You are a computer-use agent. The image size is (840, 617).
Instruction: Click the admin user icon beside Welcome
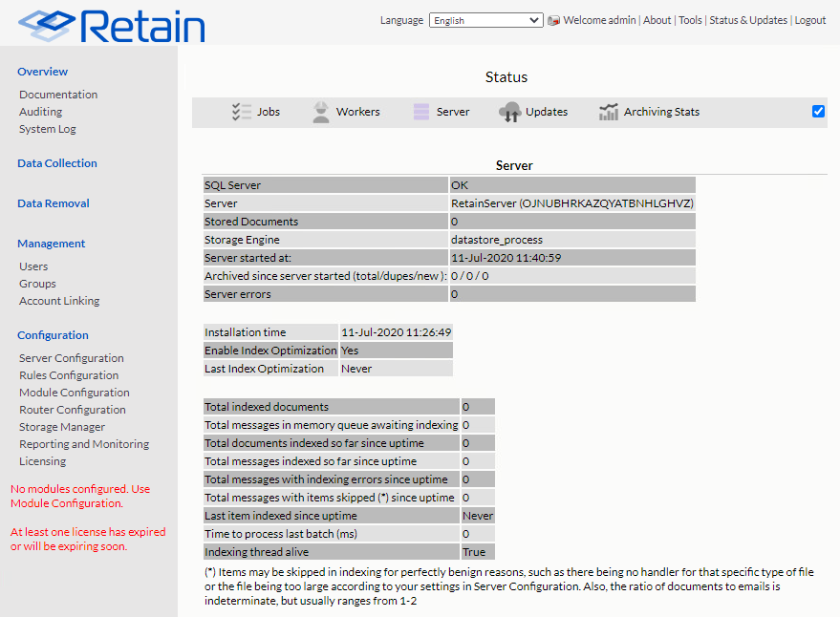click(x=554, y=20)
